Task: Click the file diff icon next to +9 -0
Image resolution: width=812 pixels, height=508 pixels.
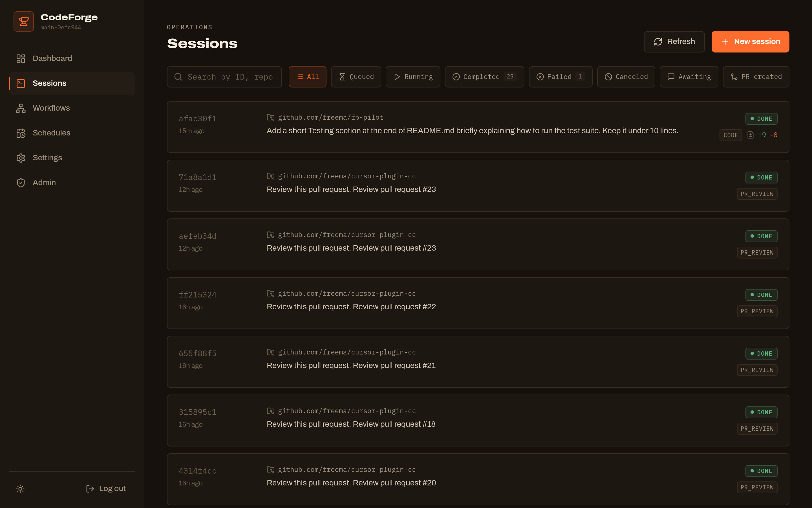Action: click(x=750, y=135)
